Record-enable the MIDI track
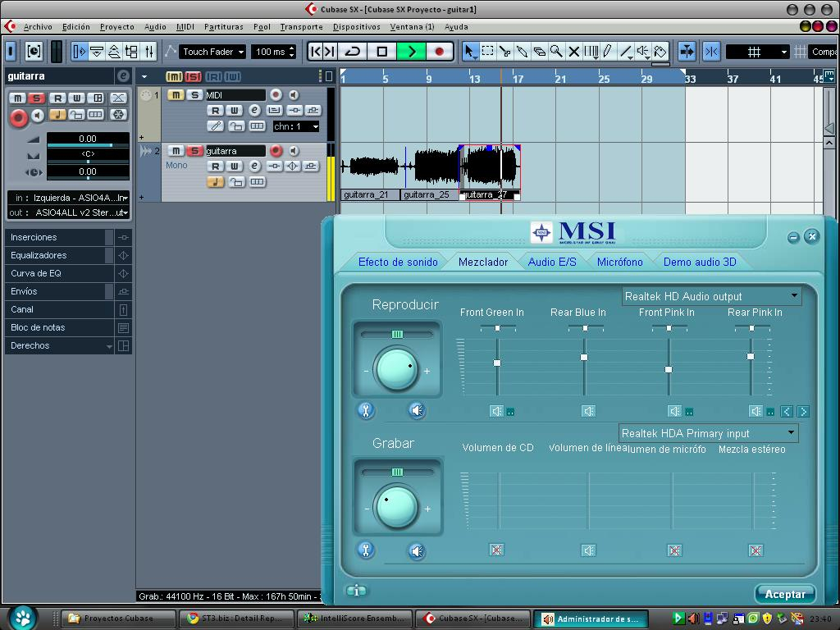This screenshot has height=630, width=840. [x=276, y=95]
